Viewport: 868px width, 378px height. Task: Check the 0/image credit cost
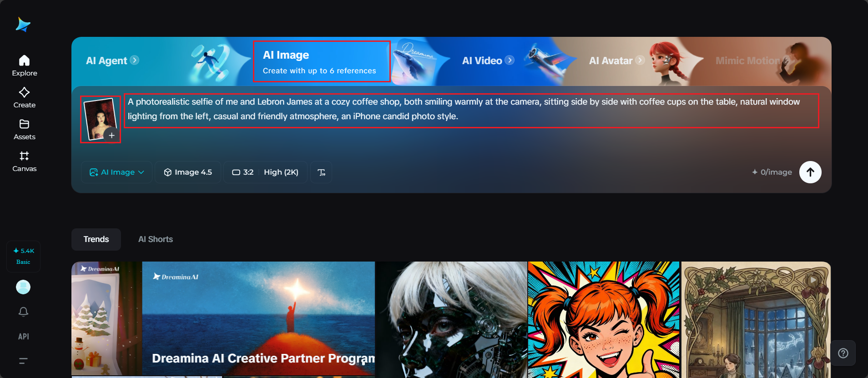pos(772,172)
